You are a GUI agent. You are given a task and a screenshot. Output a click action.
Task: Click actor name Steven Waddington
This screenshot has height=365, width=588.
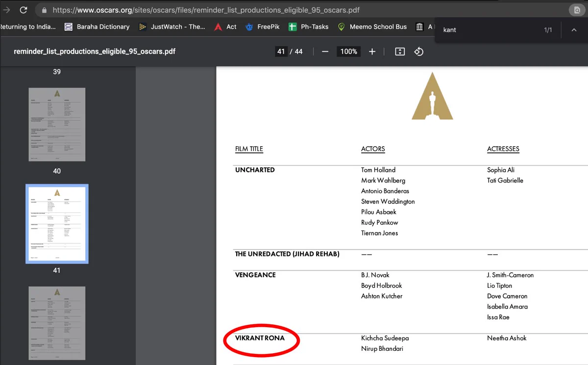tap(388, 202)
